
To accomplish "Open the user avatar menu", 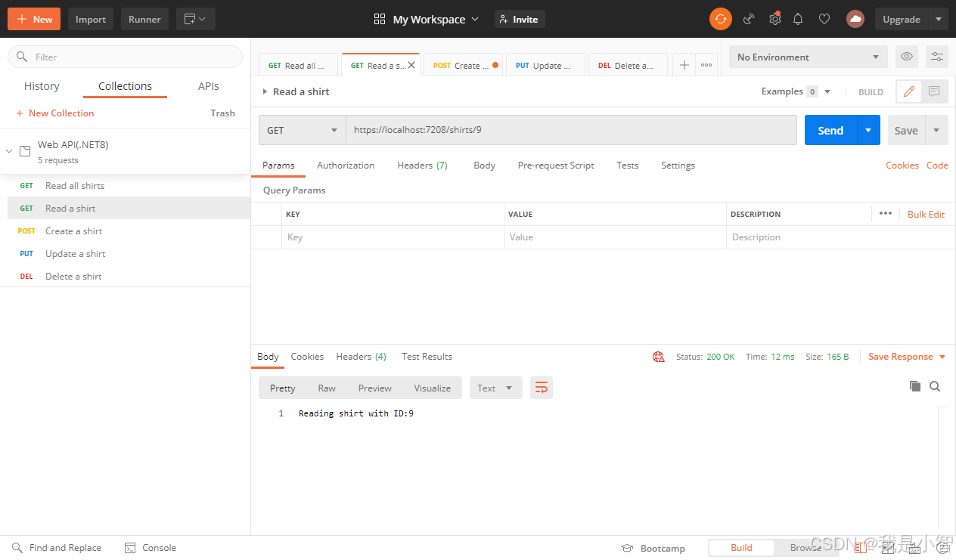I will coord(855,19).
